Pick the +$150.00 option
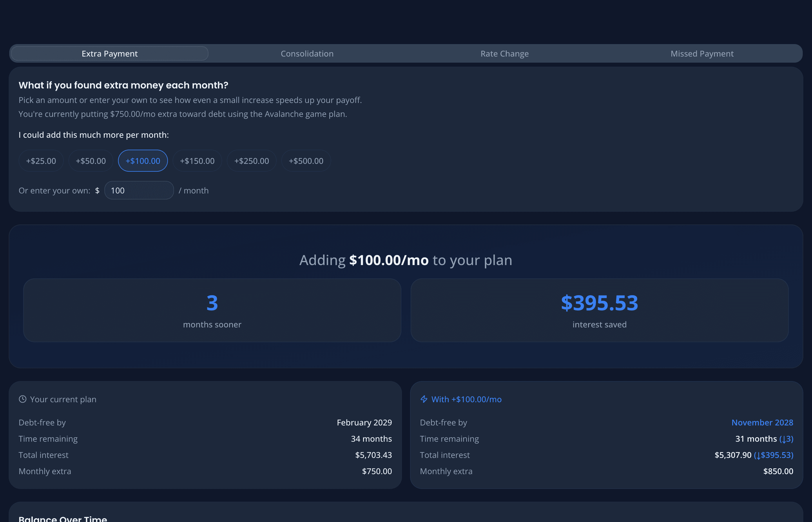 point(197,161)
